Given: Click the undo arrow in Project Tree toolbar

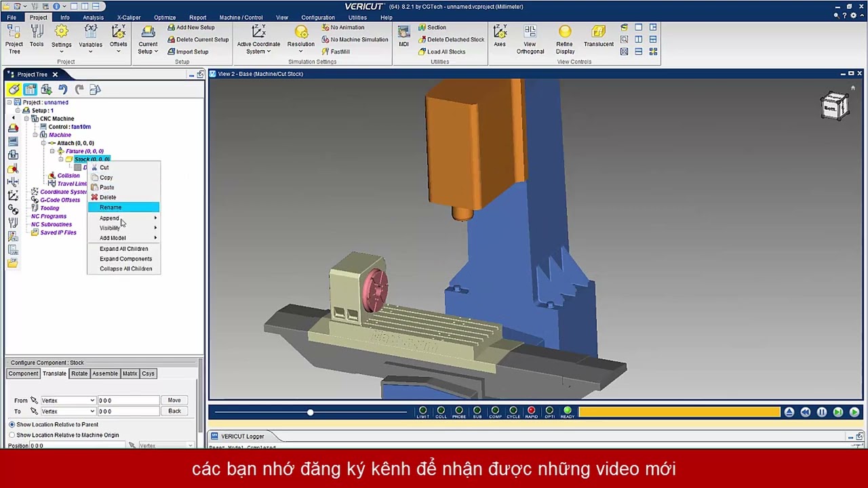Looking at the screenshot, I should (x=62, y=89).
